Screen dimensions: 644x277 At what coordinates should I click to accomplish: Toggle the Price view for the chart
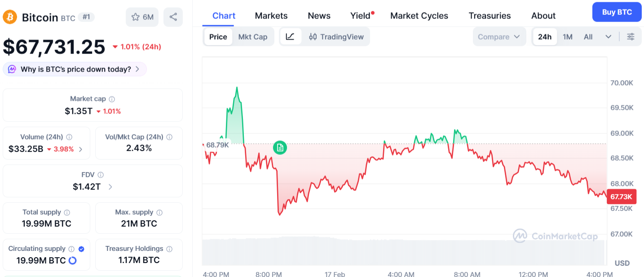(218, 36)
